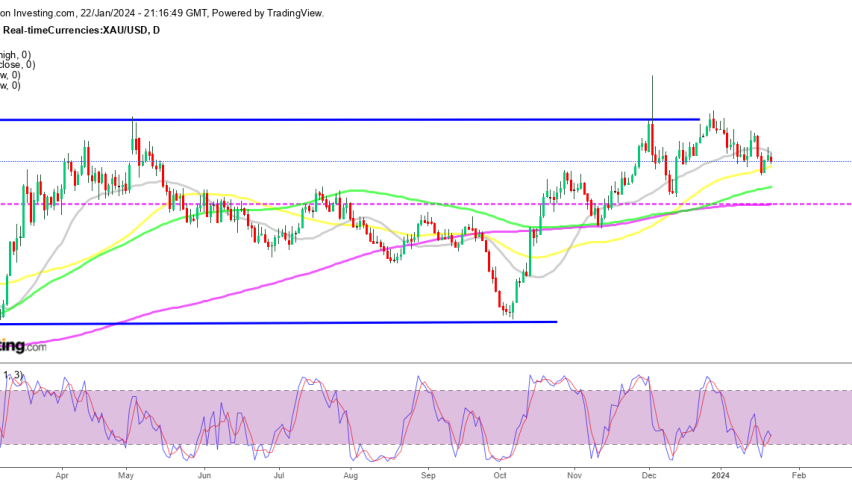Click the stochastic lower dashed oversold line

[426, 445]
